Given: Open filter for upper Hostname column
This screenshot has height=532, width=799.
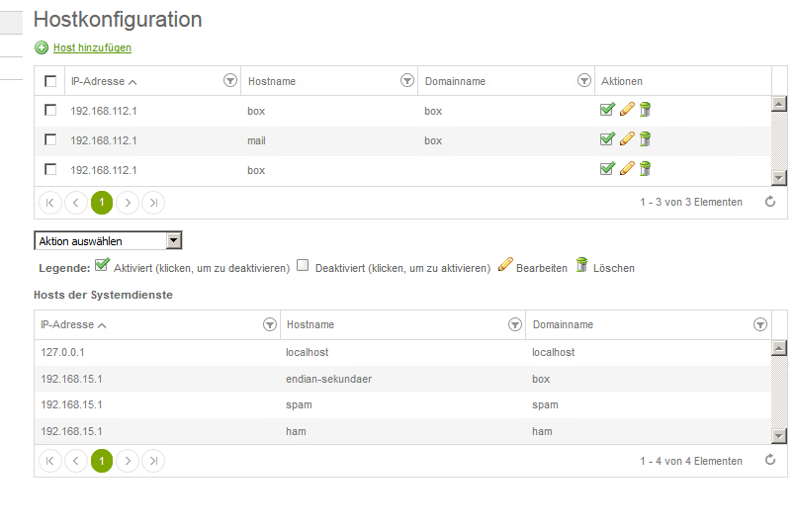Looking at the screenshot, I should pyautogui.click(x=406, y=81).
